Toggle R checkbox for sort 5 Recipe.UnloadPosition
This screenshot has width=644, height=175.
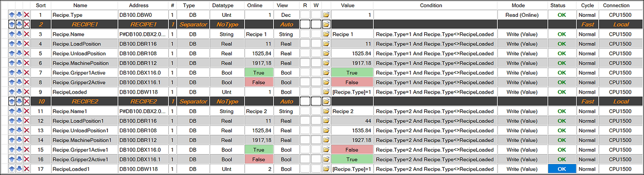coord(305,53)
